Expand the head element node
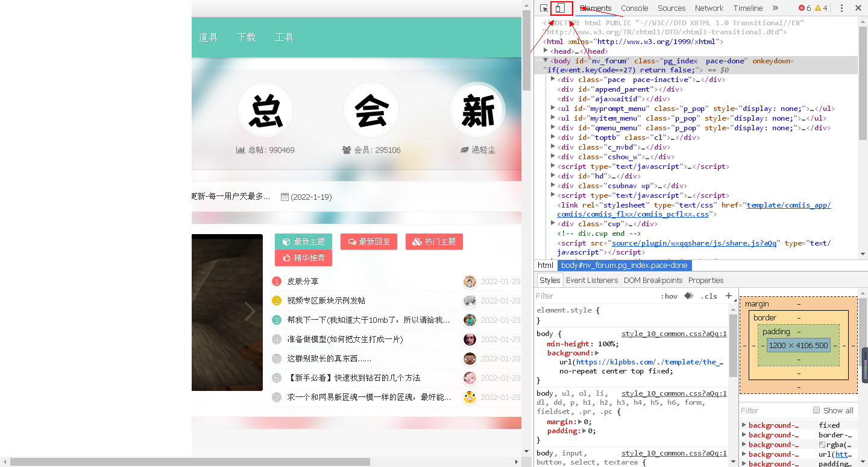868x467 pixels. click(546, 51)
